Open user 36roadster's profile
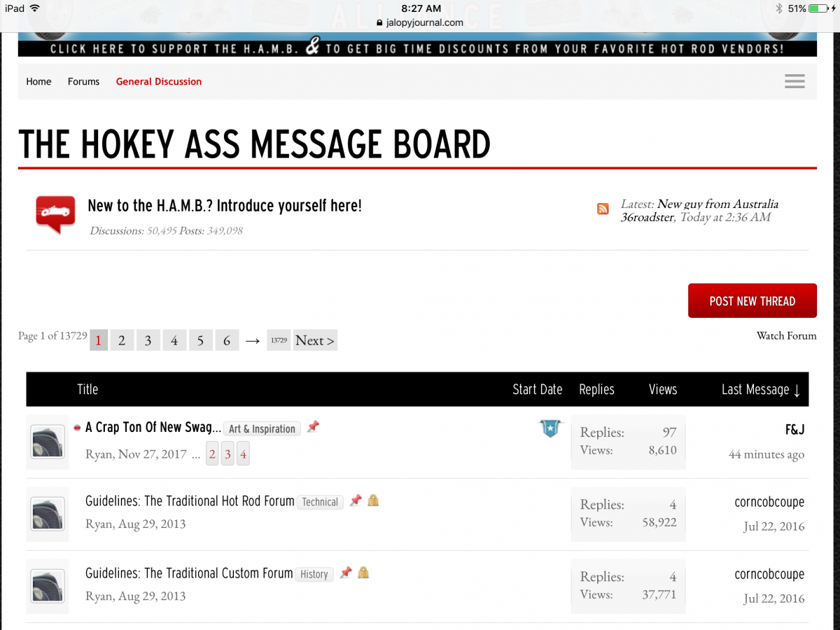Viewport: 840px width, 630px height. click(647, 217)
